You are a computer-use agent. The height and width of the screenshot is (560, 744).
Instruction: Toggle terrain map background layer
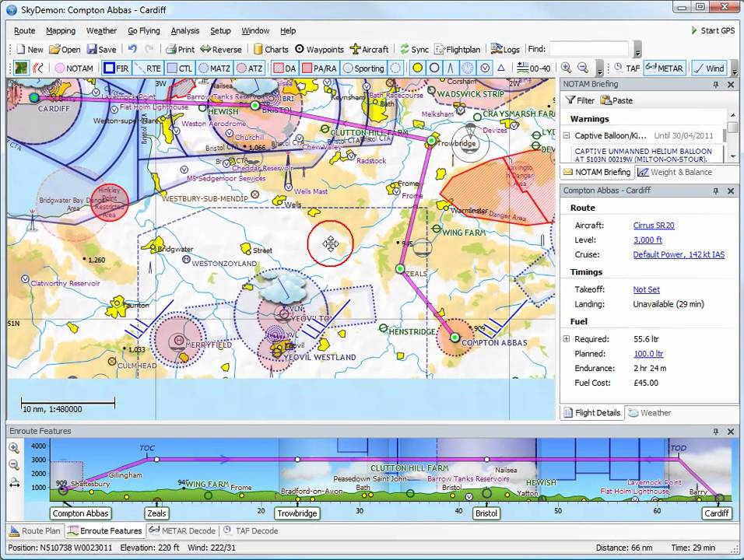[x=21, y=68]
